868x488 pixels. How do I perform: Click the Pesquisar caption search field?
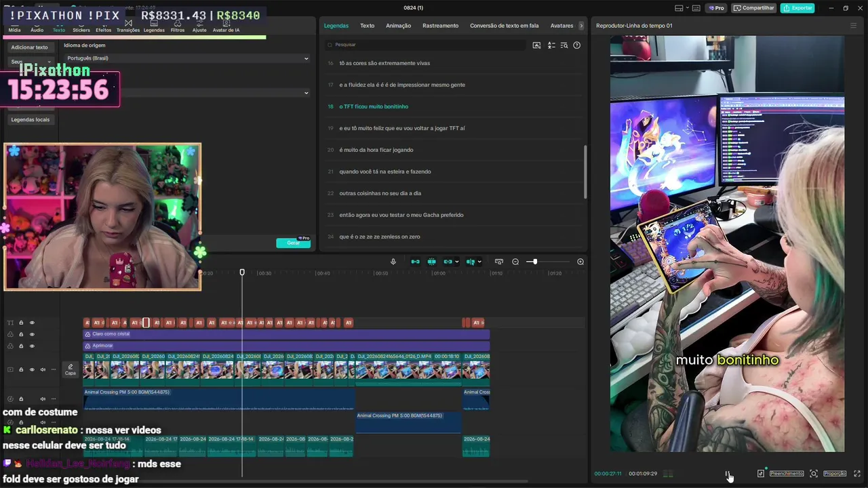425,45
